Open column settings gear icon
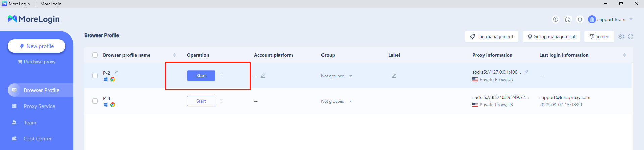The height and width of the screenshot is (150, 644). (x=621, y=36)
